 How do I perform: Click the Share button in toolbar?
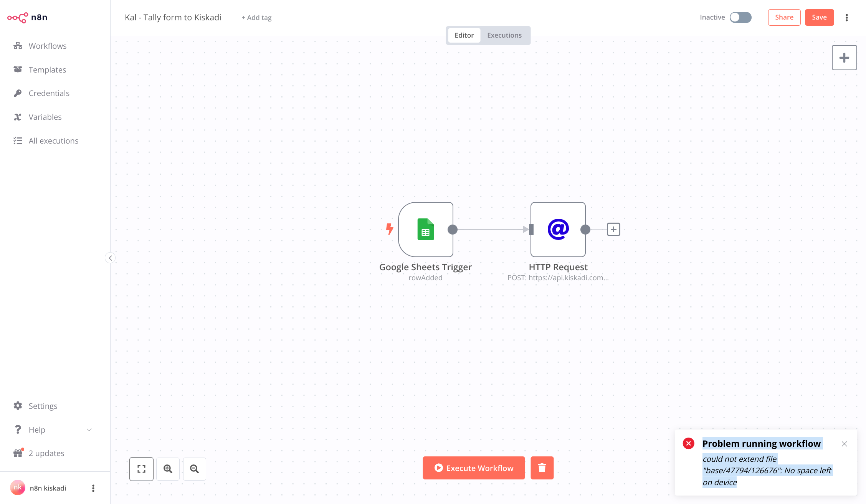pos(784,17)
